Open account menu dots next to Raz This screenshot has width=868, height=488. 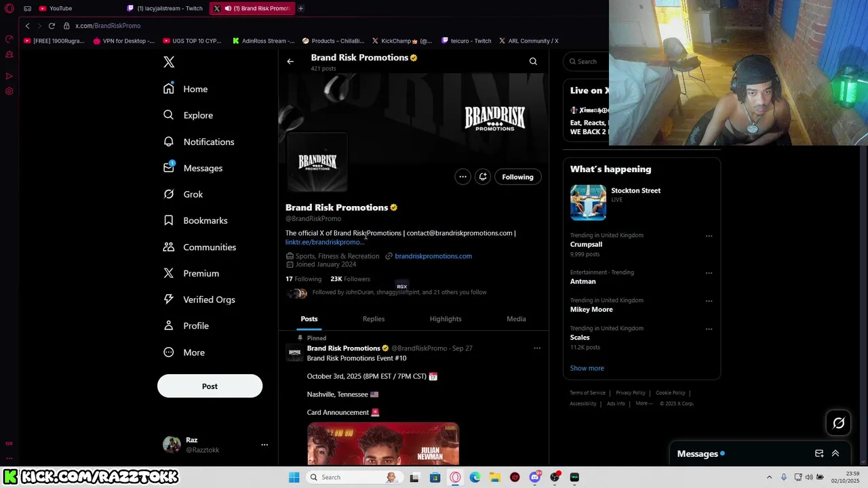click(264, 445)
